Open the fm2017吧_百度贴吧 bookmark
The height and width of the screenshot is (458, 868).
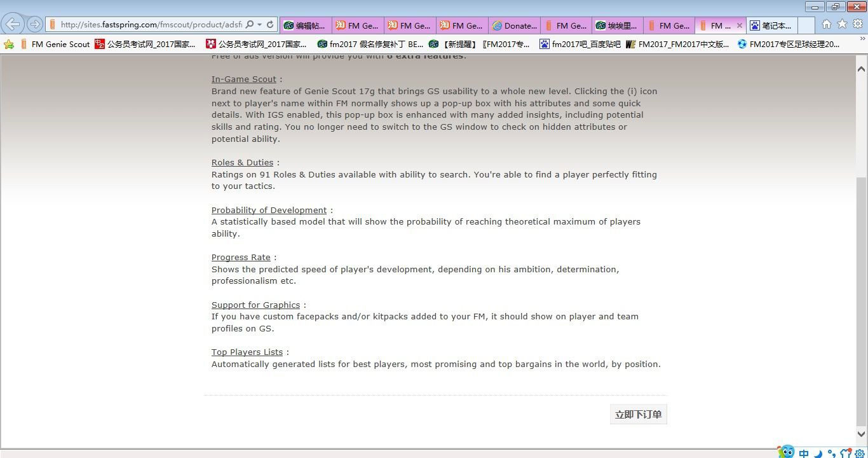[x=580, y=45]
